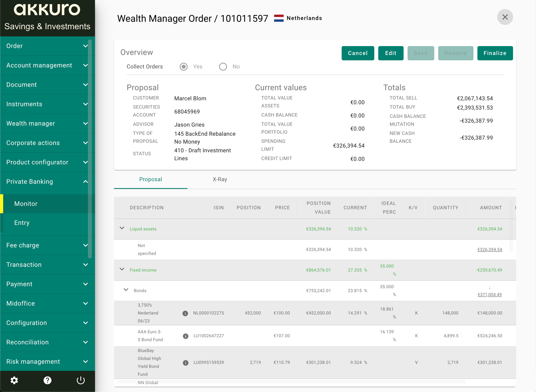Click the CURRENT column header
Screen dimensions: 536x392
(x=355, y=208)
